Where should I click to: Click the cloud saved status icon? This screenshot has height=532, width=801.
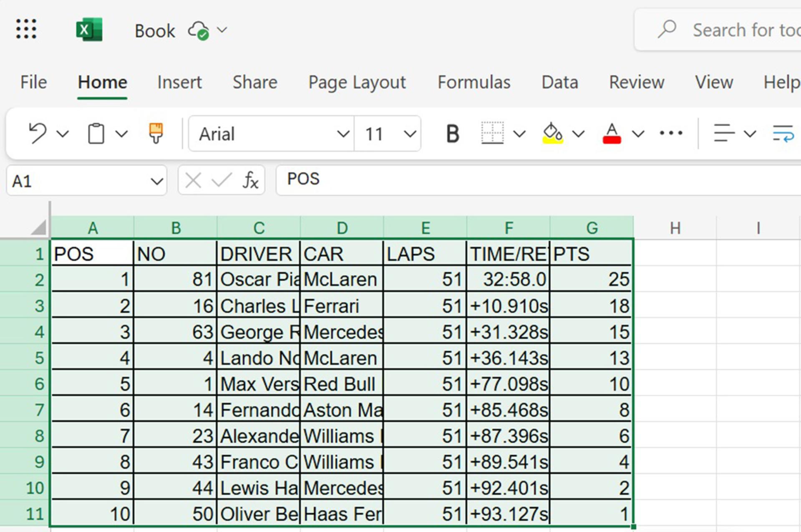pos(199,30)
